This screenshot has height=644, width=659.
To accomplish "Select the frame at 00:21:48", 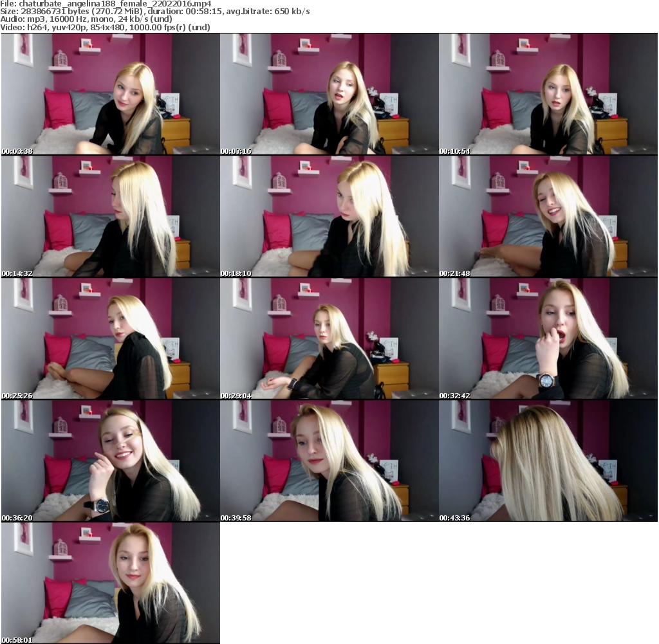I will (548, 216).
